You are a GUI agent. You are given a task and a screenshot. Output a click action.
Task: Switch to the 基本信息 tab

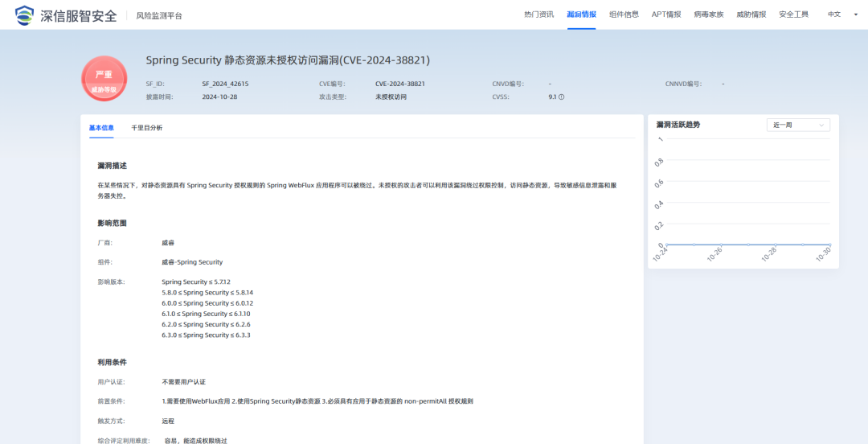tap(101, 128)
